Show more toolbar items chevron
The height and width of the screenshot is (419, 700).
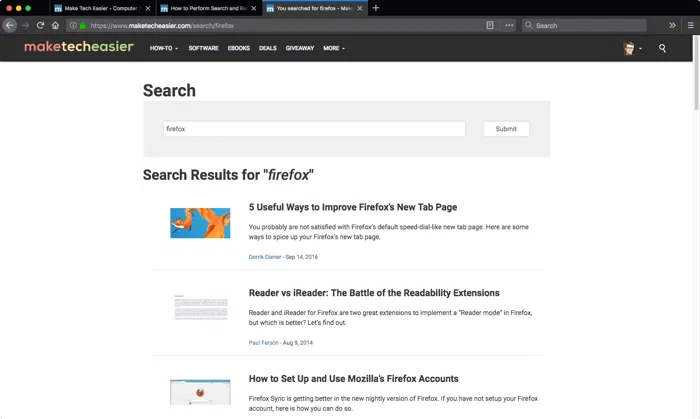coord(672,25)
